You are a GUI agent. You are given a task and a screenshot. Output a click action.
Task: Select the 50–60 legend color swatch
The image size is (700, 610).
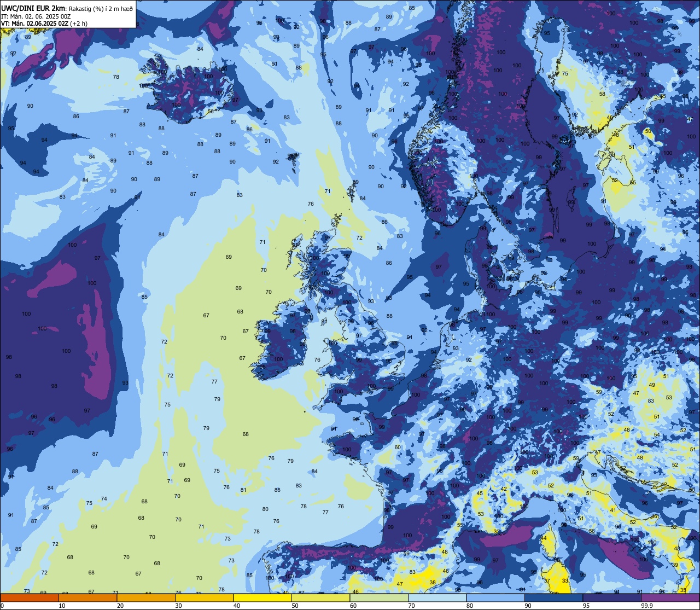[x=320, y=597]
